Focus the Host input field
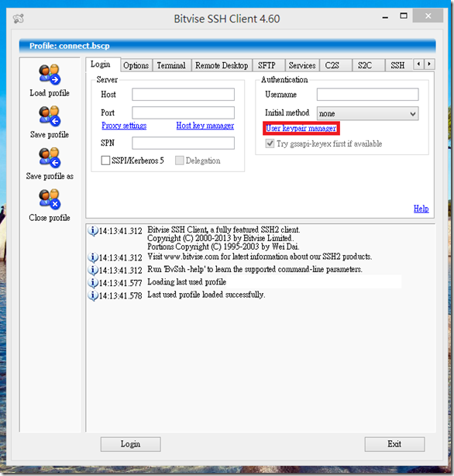The image size is (454, 476). coord(183,95)
